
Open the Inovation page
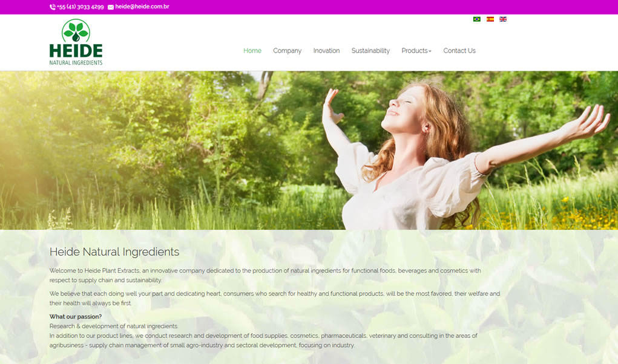[326, 51]
